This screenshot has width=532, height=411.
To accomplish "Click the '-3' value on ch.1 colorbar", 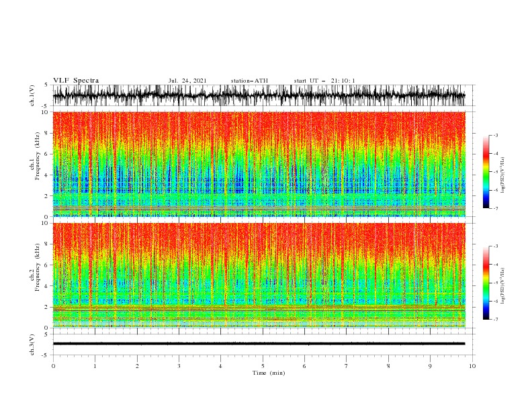I will (495, 135).
